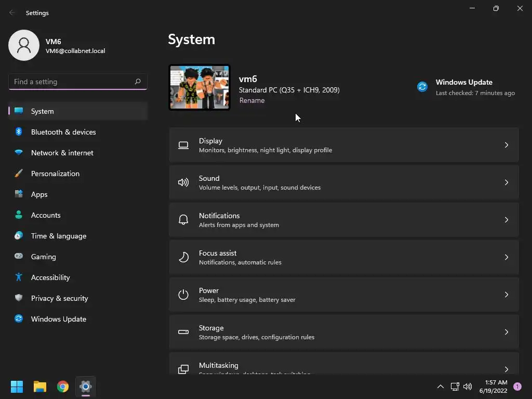
Task: Switch to Time & language settings
Action: click(58, 236)
